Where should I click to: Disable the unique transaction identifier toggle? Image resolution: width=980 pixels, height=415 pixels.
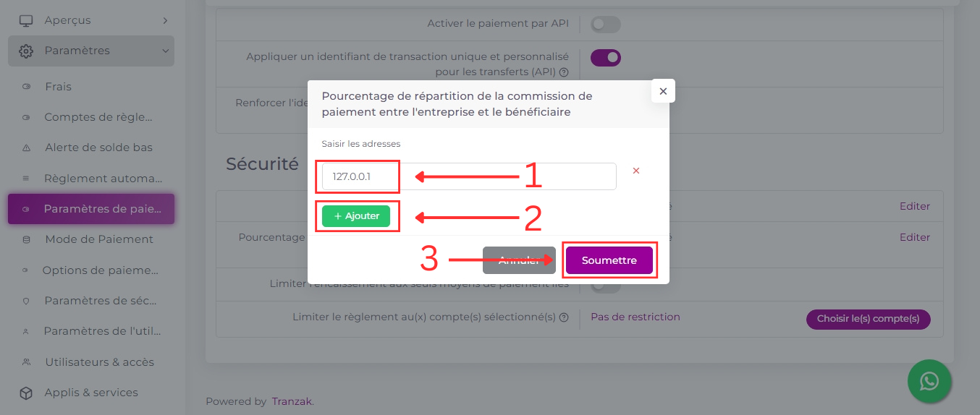(606, 57)
